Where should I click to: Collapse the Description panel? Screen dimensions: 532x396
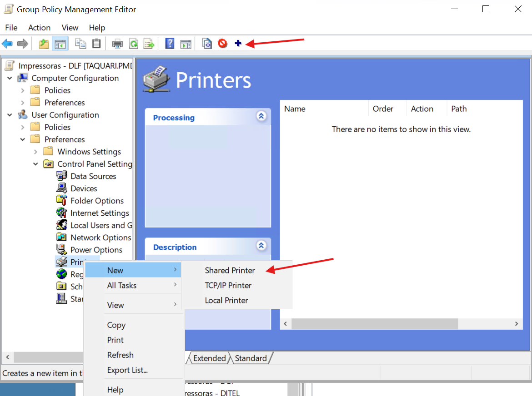(261, 246)
